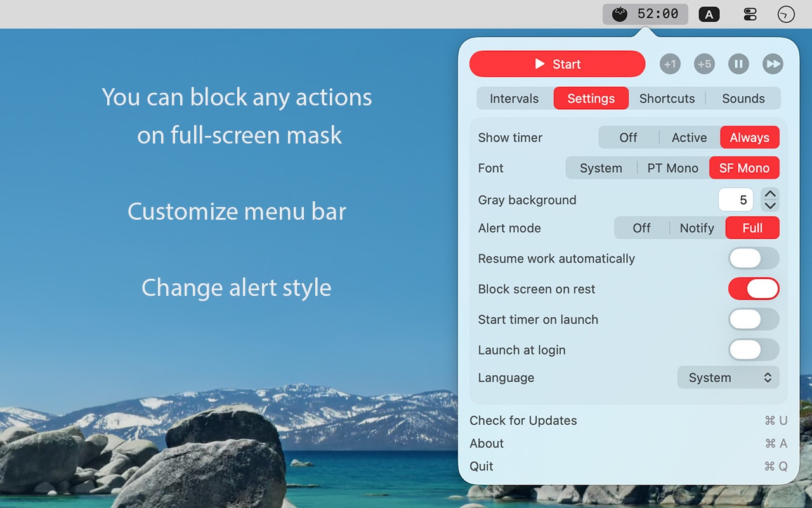Select the PT Mono font
This screenshot has width=812, height=508.
(672, 168)
